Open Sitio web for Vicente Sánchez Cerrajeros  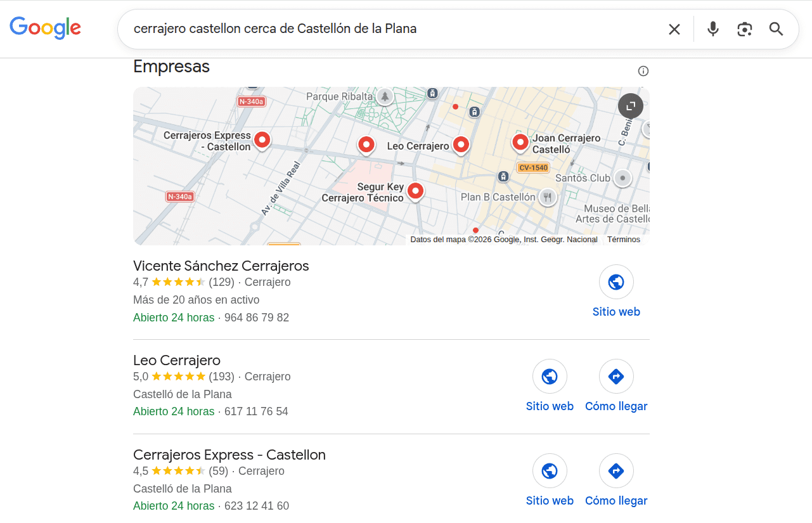click(x=616, y=281)
